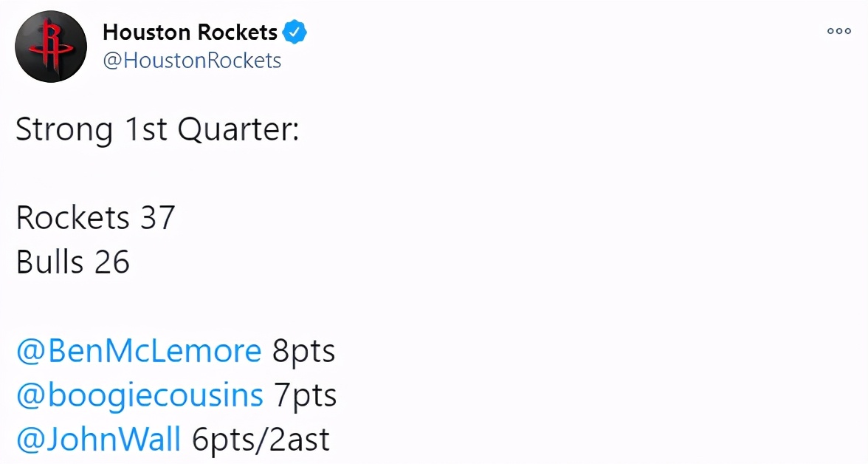The width and height of the screenshot is (868, 464).
Task: Click the red R logo inside the avatar
Action: pyautogui.click(x=51, y=47)
